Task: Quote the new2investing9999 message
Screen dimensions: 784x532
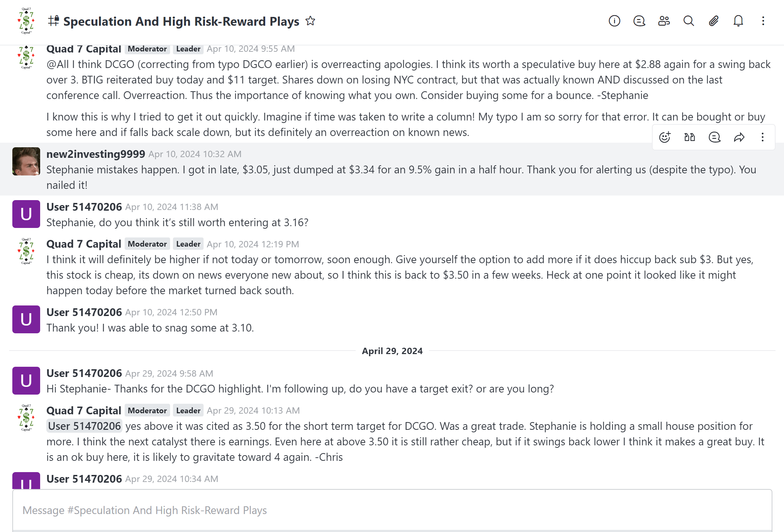Action: (x=690, y=137)
